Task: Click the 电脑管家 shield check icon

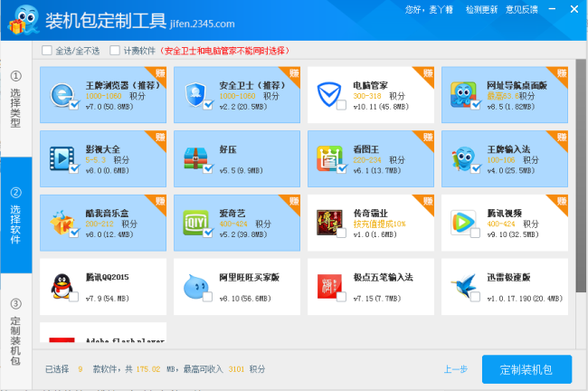Action: (329, 94)
